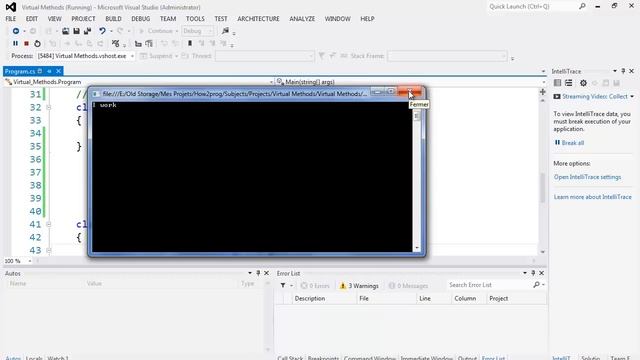640x360 pixels.
Task: Click the Quick Launch search box
Action: coord(532,7)
